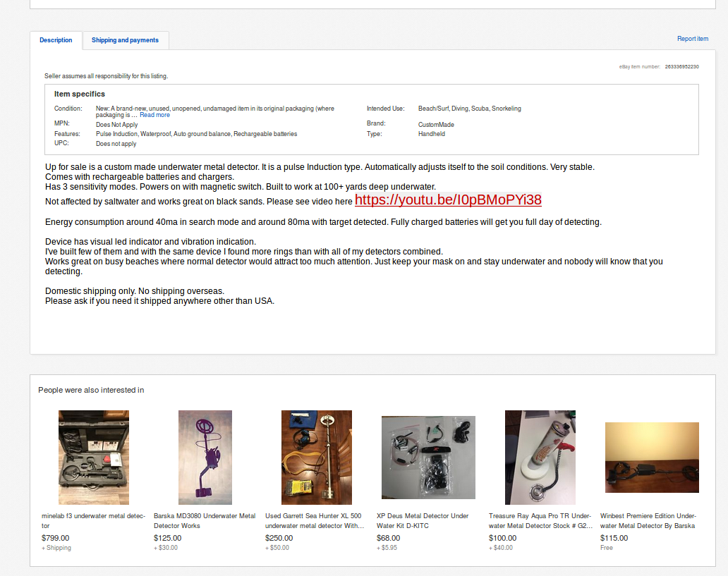Click the Features value Pulse Induction, Waterproof
The width and height of the screenshot is (728, 576).
(x=196, y=134)
